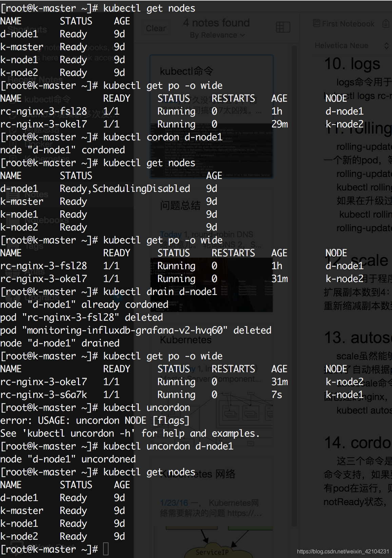Viewport: 392px width, 558px height.
Task: Click the 'kubectl cordon d-node1' command line
Action: [x=163, y=137]
